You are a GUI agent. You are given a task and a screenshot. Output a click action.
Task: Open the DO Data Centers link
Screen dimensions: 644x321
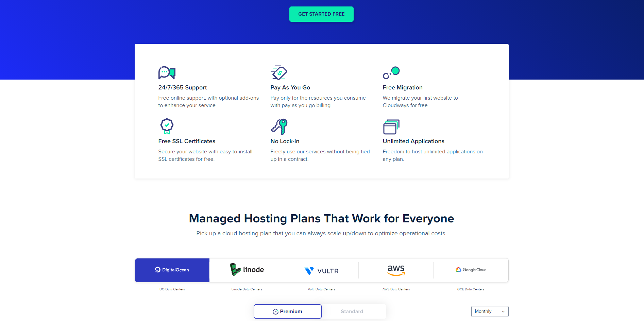[172, 289]
